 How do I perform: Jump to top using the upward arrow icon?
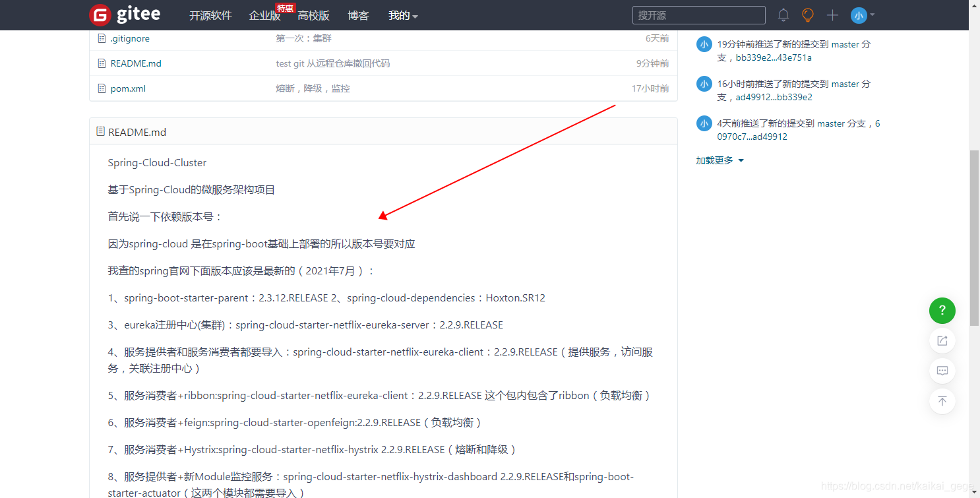click(942, 401)
